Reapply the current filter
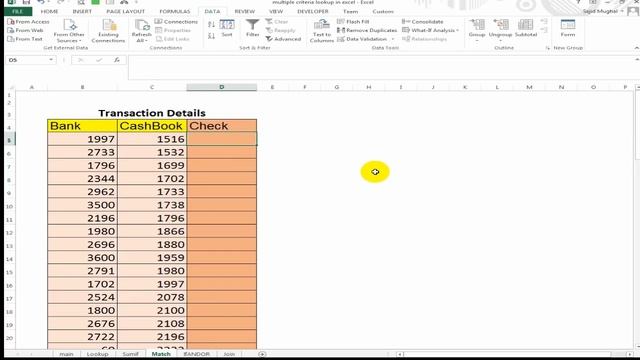This screenshot has width=640, height=360. (280, 30)
